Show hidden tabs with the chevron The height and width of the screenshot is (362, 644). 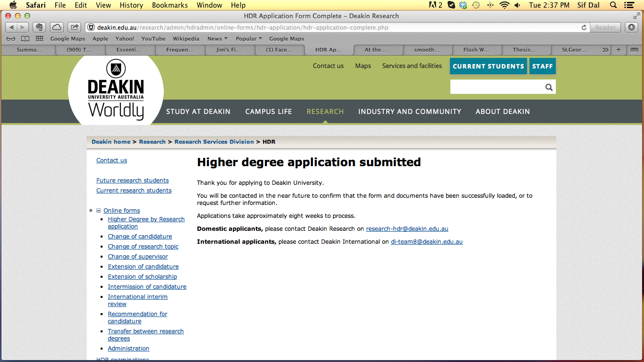(606, 50)
